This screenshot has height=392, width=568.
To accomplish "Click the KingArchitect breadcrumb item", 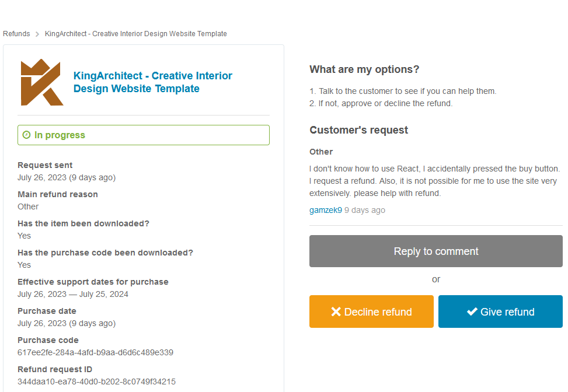I will tap(136, 34).
